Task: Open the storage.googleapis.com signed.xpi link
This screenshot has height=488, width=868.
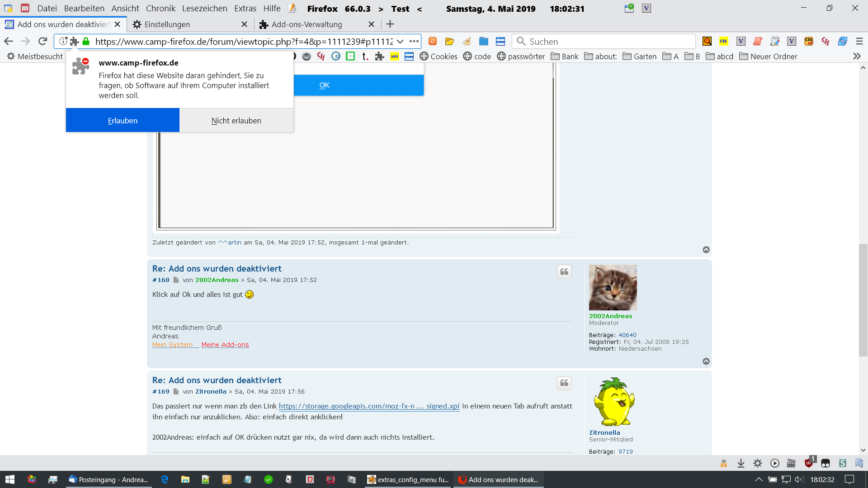Action: tap(369, 406)
